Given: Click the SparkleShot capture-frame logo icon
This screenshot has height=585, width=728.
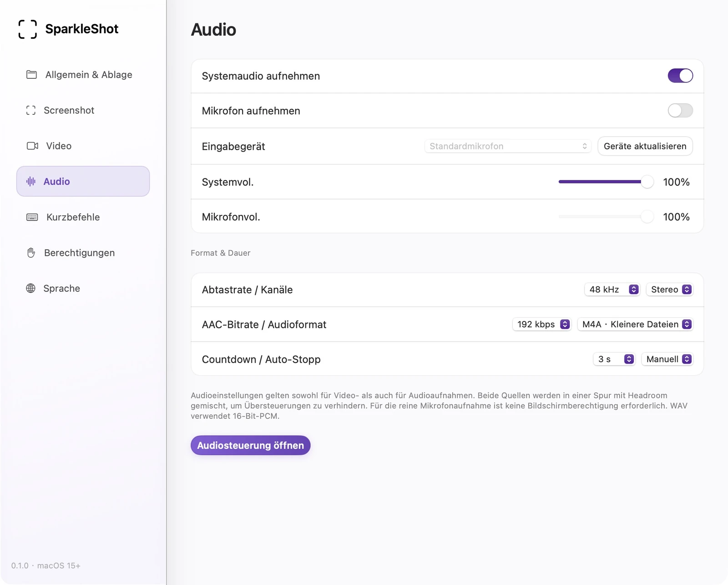Looking at the screenshot, I should (x=28, y=29).
